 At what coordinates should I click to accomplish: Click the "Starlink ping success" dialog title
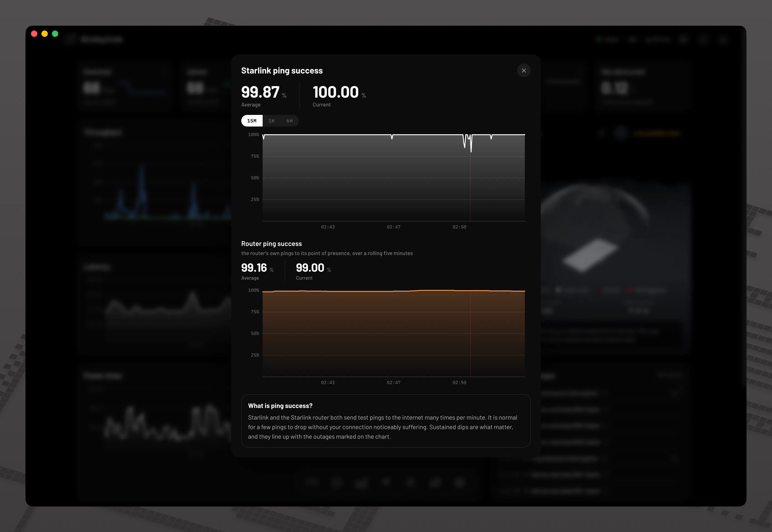[x=282, y=71]
